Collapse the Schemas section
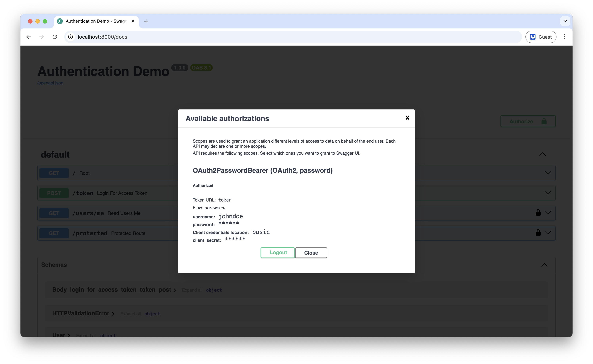The width and height of the screenshot is (593, 364). [545, 265]
